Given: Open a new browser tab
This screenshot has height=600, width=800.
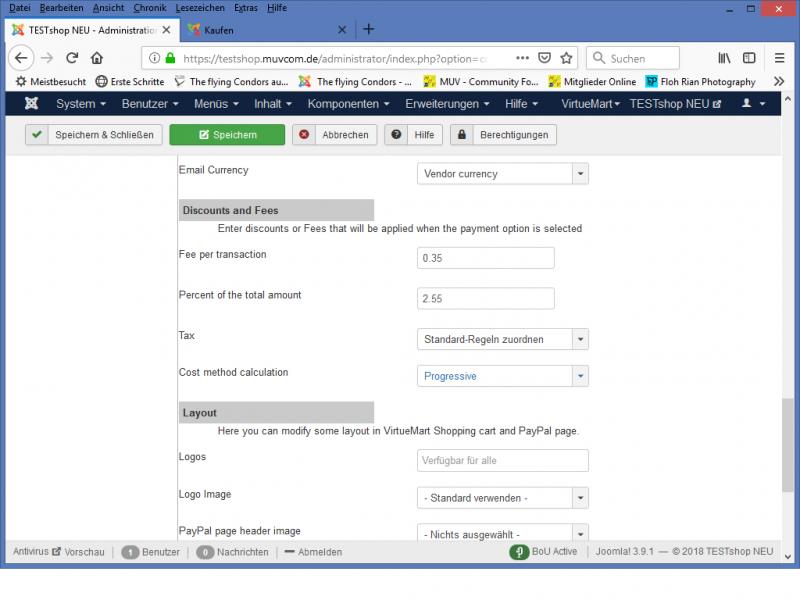Looking at the screenshot, I should 368,29.
